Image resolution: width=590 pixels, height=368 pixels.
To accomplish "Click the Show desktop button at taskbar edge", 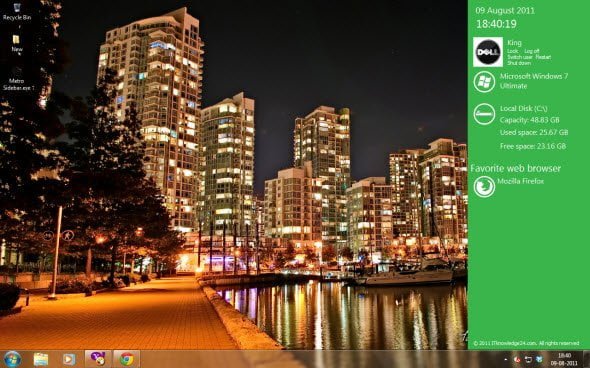I will pos(586,359).
